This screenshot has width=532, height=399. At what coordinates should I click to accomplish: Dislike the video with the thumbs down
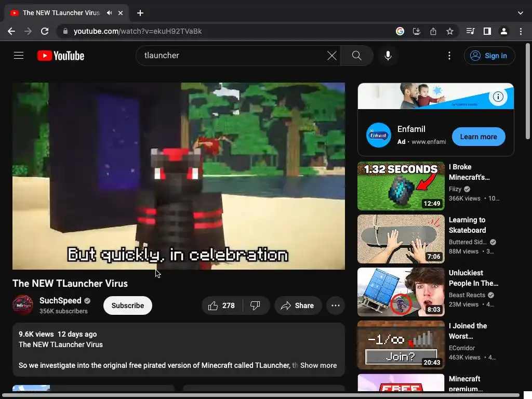[256, 305]
